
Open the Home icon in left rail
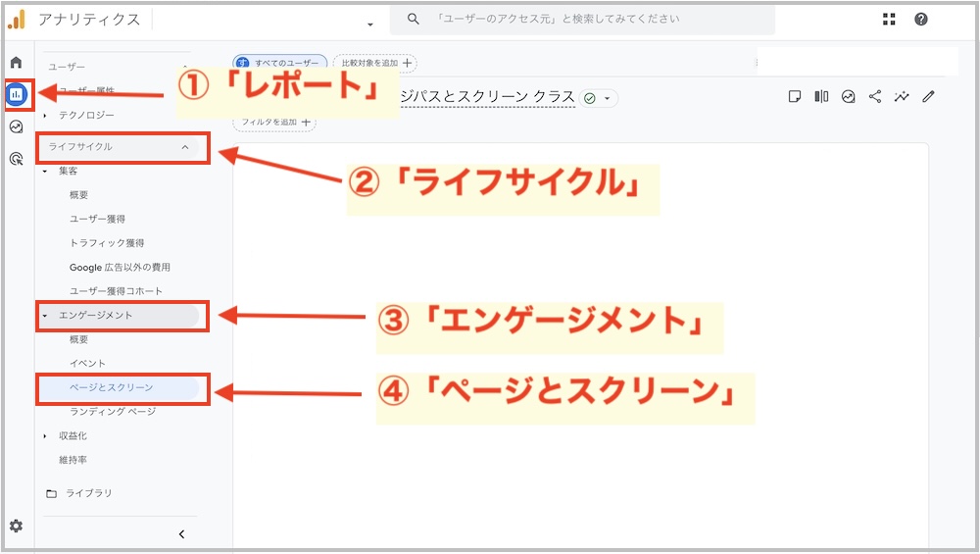click(16, 63)
